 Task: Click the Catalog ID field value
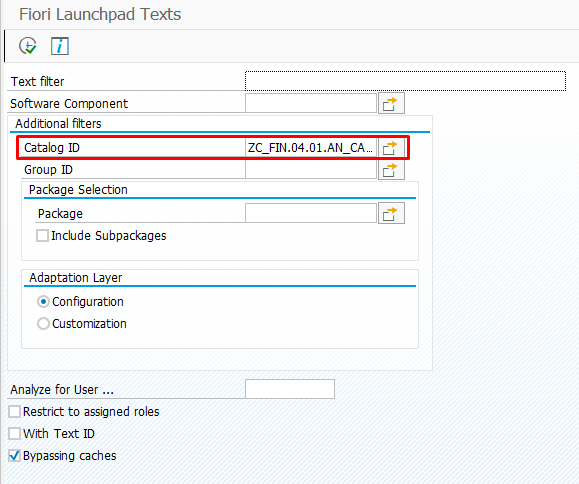coord(311,148)
